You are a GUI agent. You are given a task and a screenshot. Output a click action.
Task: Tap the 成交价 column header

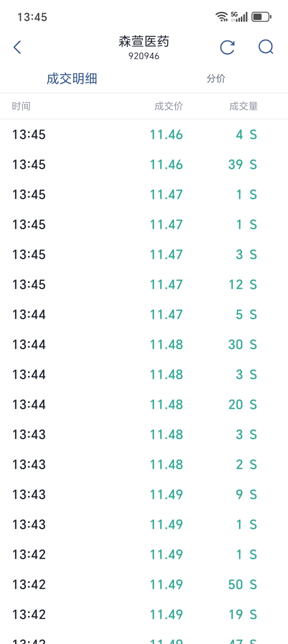click(x=169, y=106)
